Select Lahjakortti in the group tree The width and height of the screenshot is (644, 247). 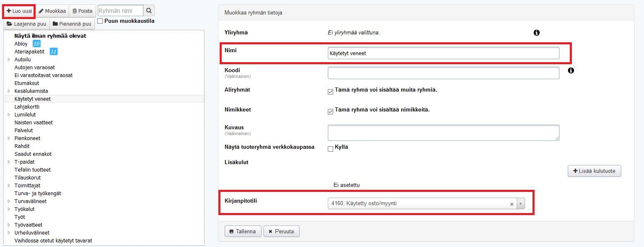[x=27, y=107]
